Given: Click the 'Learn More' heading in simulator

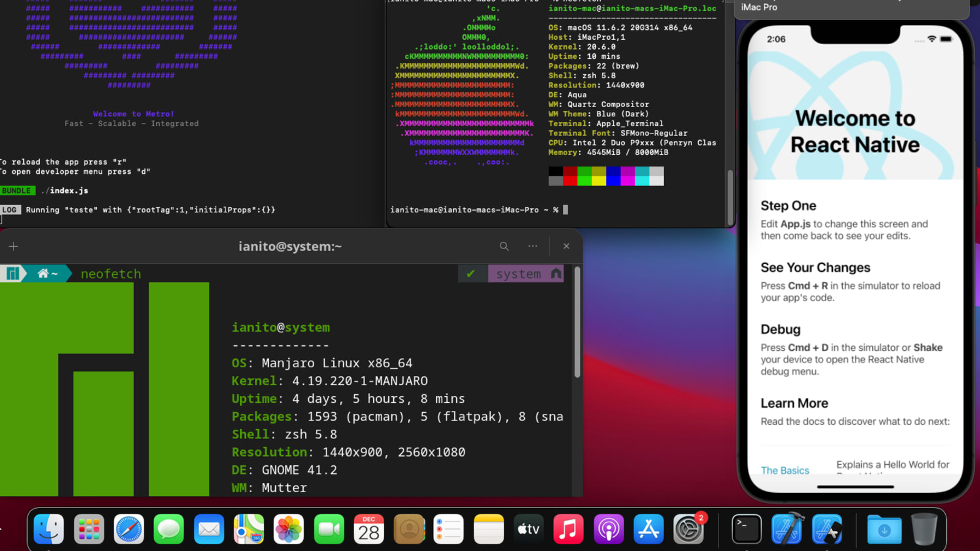Looking at the screenshot, I should coord(794,403).
